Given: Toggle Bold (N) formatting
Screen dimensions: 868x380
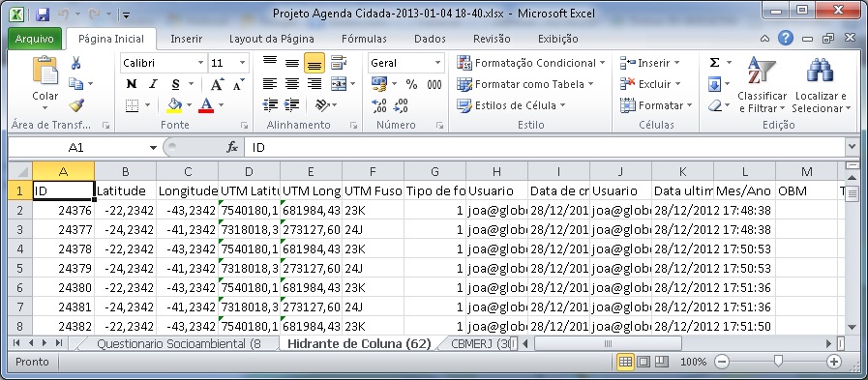Looking at the screenshot, I should click(x=132, y=84).
